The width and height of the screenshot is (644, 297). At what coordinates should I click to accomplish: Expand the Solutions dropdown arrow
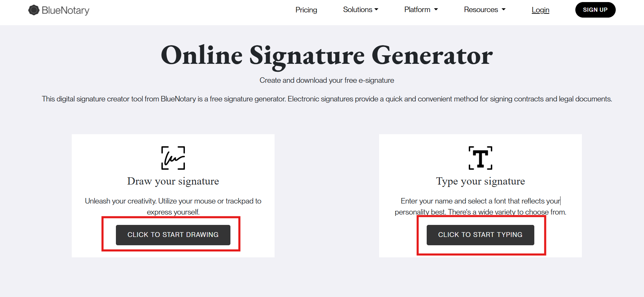pos(376,10)
